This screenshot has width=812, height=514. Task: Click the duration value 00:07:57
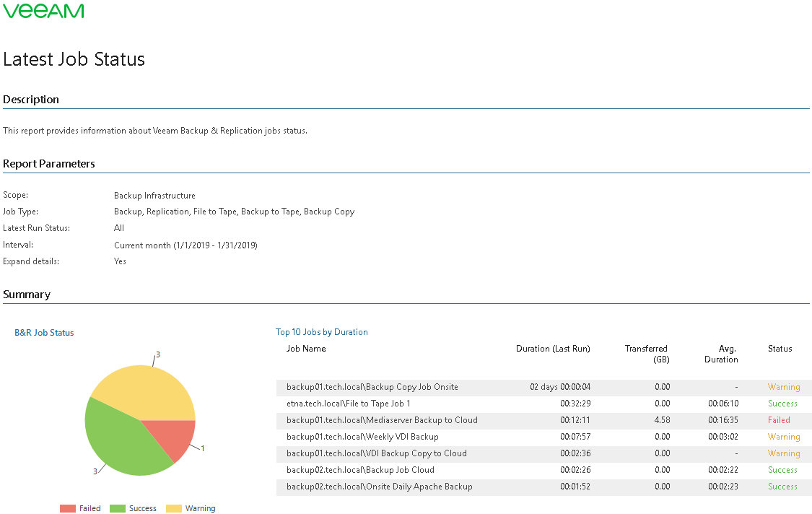[x=575, y=437]
